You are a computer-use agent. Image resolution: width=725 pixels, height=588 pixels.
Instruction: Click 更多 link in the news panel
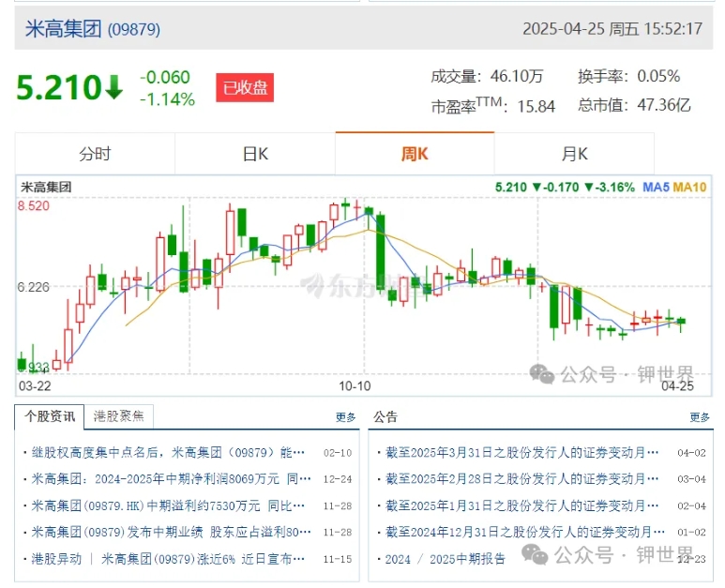click(345, 417)
